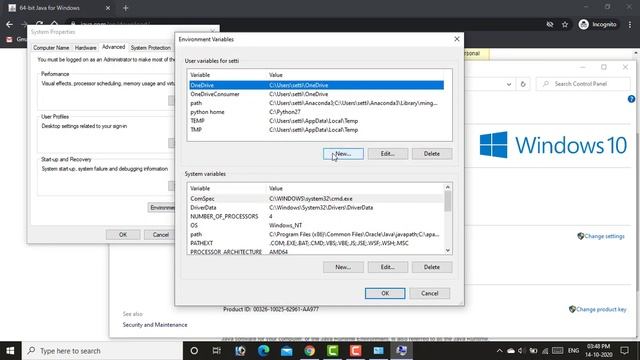Viewport: 640px width, 360px height.
Task: Select the OS system variable row
Action: (316, 225)
